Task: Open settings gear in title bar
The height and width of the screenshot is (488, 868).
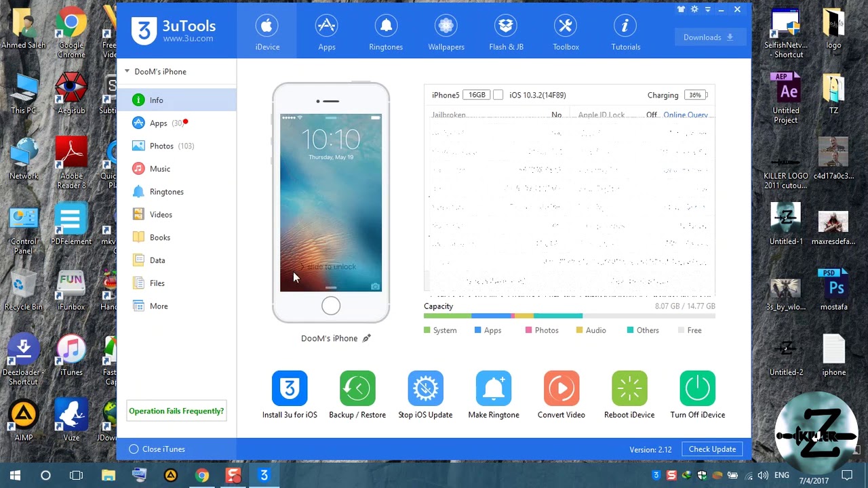Action: [694, 9]
